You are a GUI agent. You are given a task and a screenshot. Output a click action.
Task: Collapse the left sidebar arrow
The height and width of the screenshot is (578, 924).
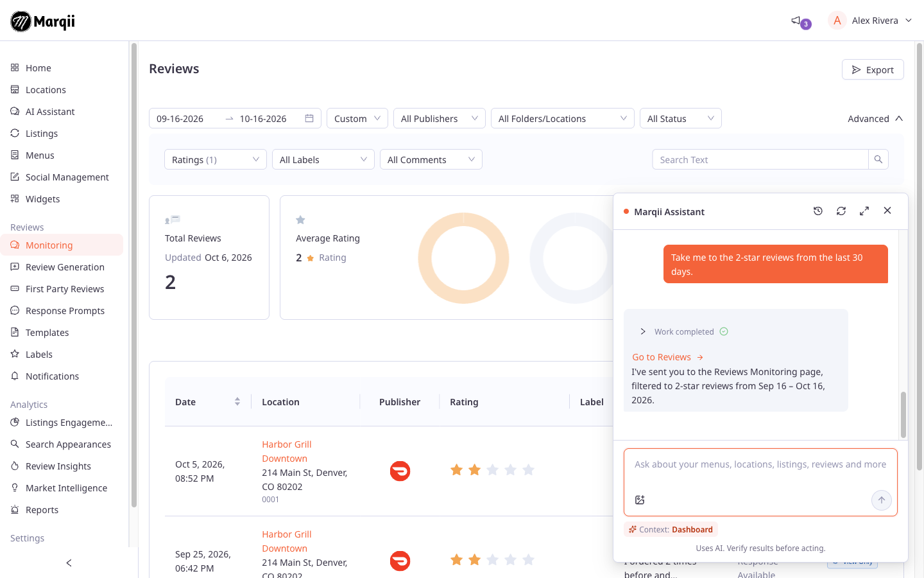click(x=69, y=563)
